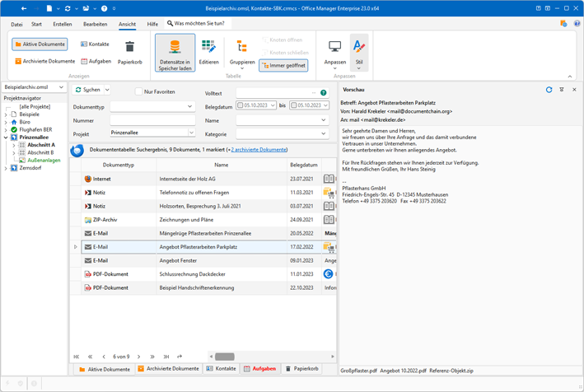Collapse the Prinzenallee project tree node
This screenshot has height=392, width=584.
point(6,138)
